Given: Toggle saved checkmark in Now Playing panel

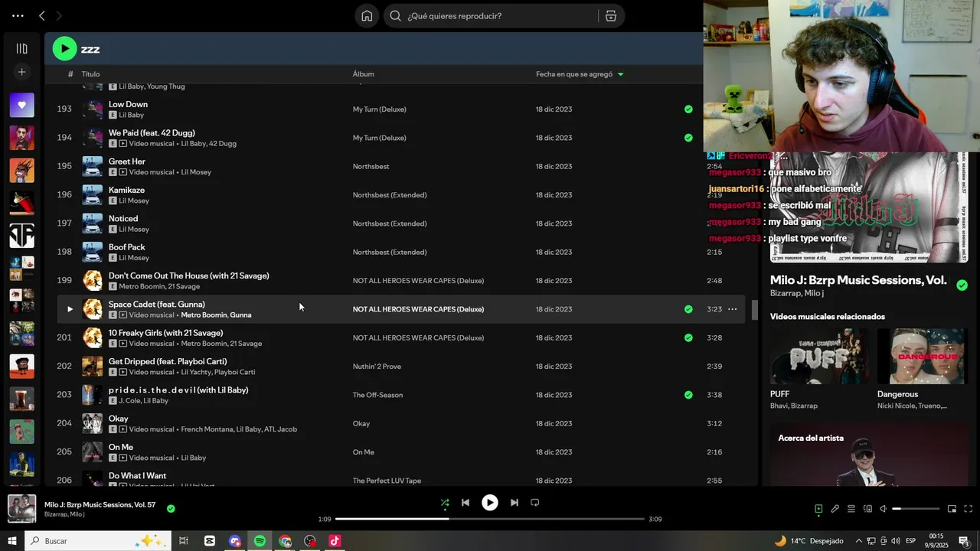Looking at the screenshot, I should tap(962, 285).
